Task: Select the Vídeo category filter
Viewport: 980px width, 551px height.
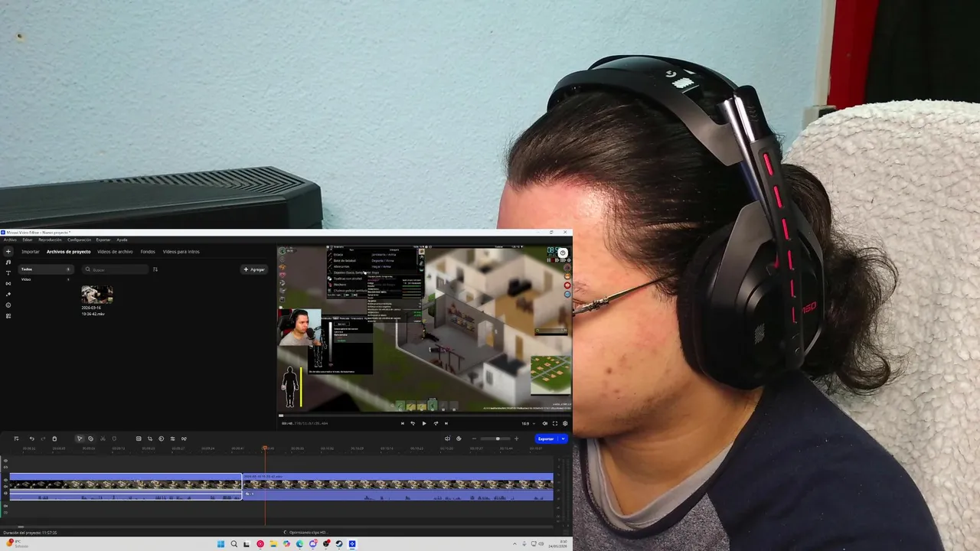Action: [46, 279]
